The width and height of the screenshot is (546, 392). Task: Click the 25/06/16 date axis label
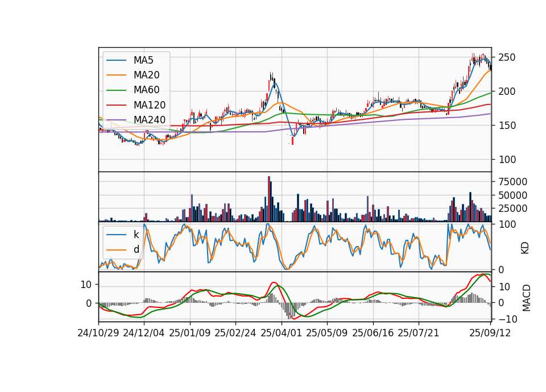tap(373, 333)
